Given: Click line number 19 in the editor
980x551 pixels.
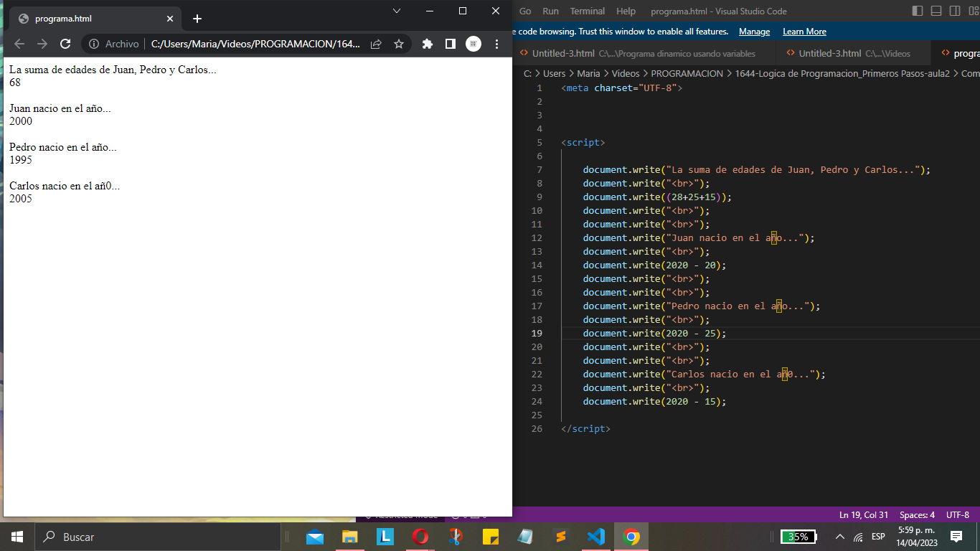Looking at the screenshot, I should pyautogui.click(x=537, y=334).
